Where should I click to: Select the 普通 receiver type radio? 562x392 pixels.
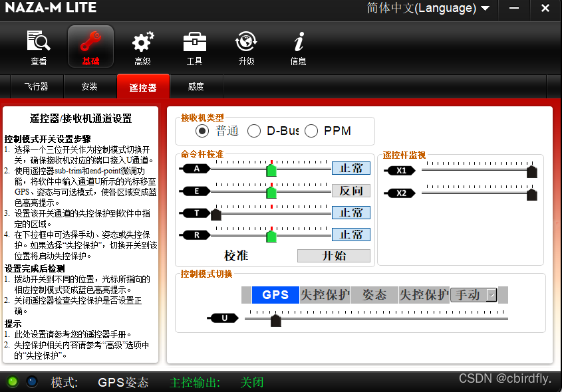[202, 131]
